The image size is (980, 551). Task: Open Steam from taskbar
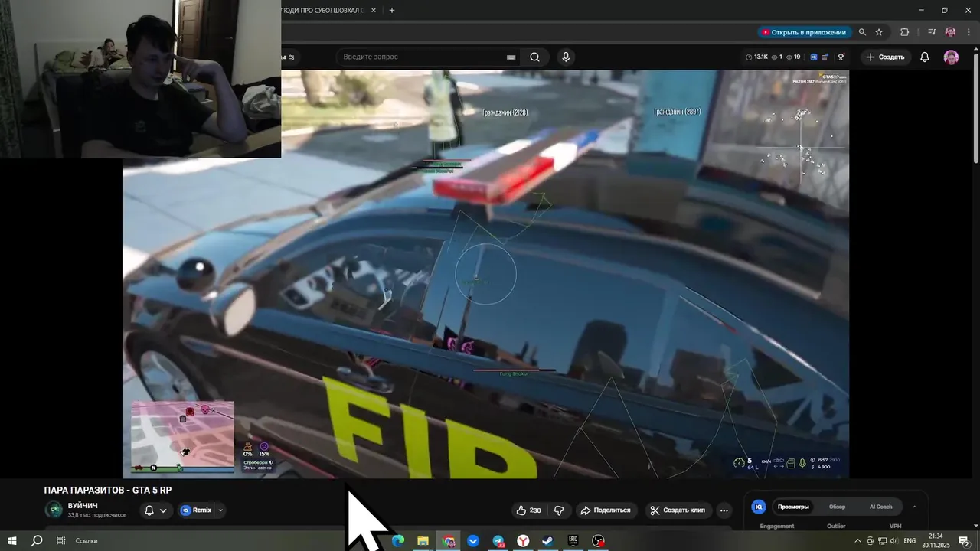point(548,541)
